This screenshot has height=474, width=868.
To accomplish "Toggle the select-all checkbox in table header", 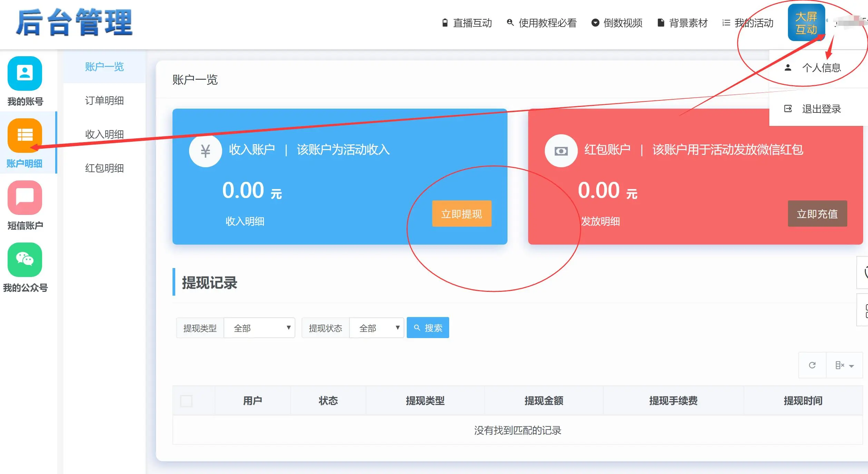I will [186, 401].
